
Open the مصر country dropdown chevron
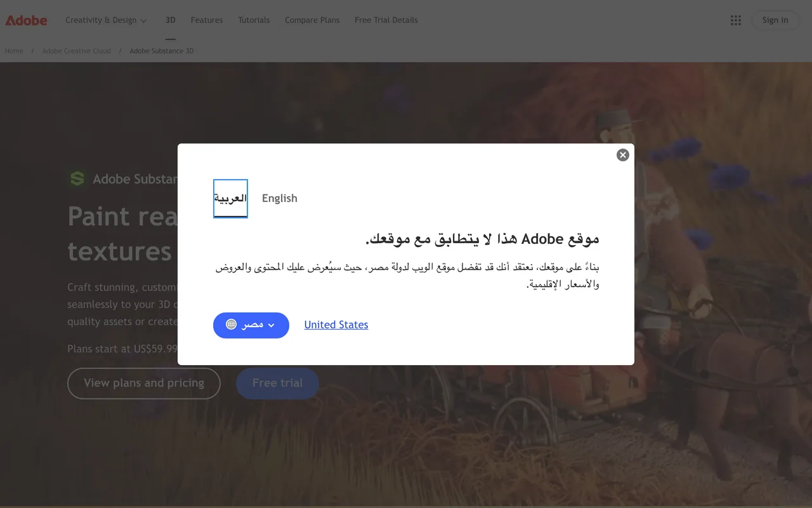(x=272, y=325)
